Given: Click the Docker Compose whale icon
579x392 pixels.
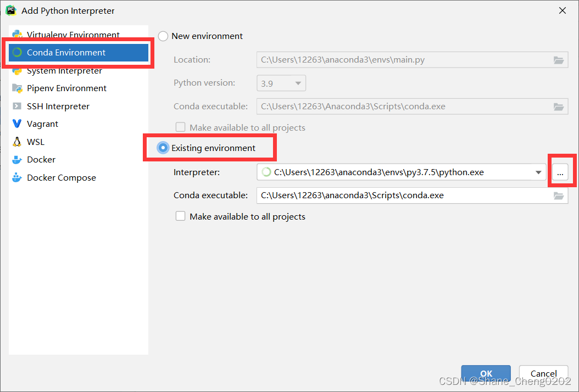Looking at the screenshot, I should [x=17, y=177].
